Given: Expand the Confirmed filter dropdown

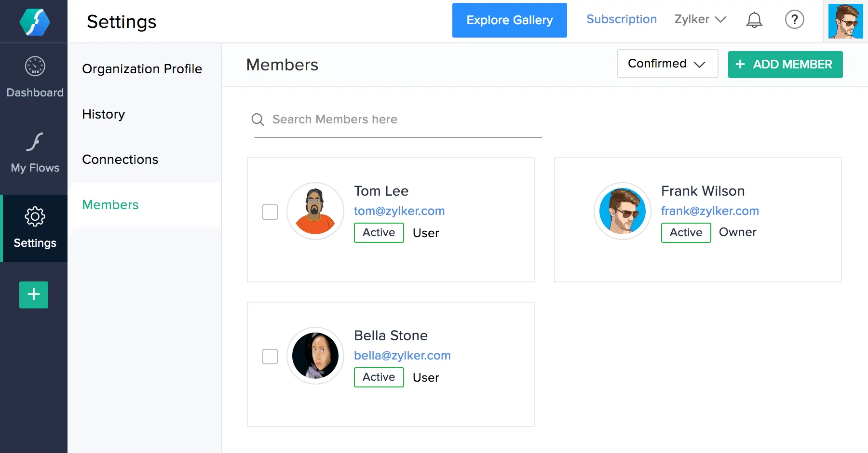Looking at the screenshot, I should (667, 64).
